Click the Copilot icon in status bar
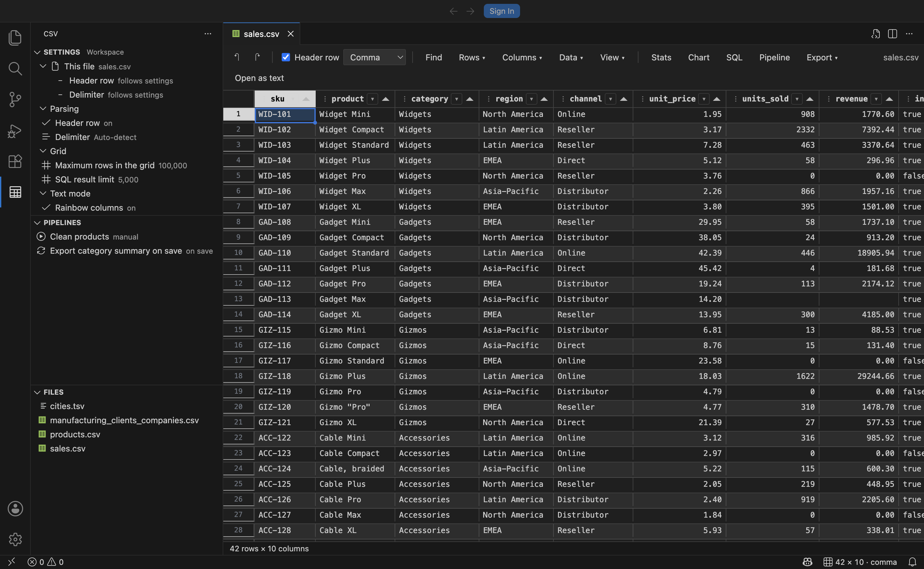This screenshot has width=924, height=569. point(808,562)
